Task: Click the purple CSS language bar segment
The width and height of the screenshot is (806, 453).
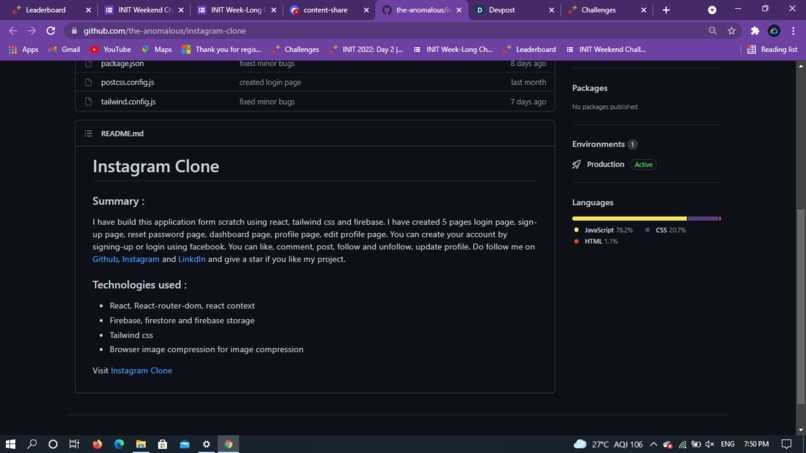Action: [x=703, y=219]
